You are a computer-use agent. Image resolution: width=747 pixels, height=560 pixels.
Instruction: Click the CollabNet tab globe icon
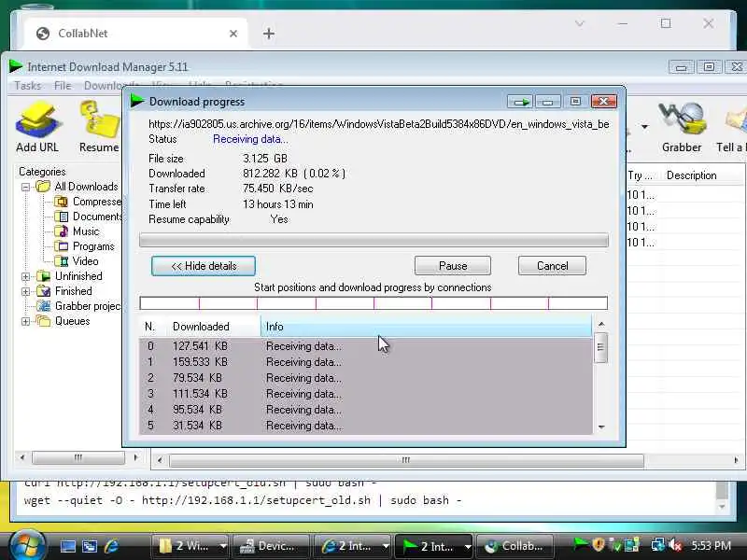[x=43, y=34]
